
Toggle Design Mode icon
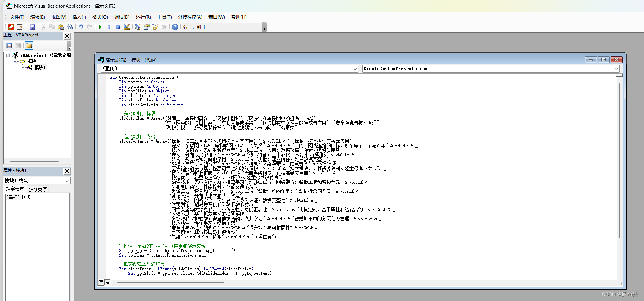click(x=127, y=27)
